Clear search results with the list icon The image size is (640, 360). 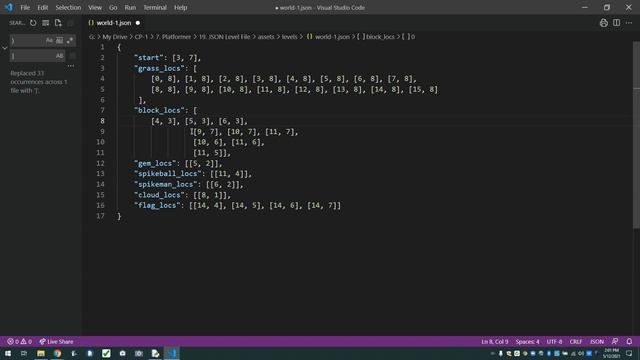coord(45,23)
